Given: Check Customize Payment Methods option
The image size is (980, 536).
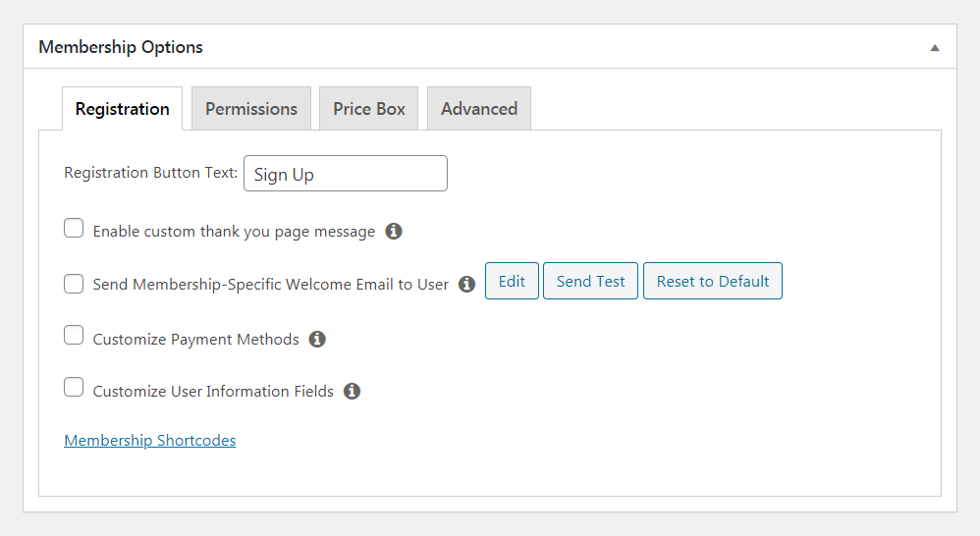Looking at the screenshot, I should coord(74,336).
